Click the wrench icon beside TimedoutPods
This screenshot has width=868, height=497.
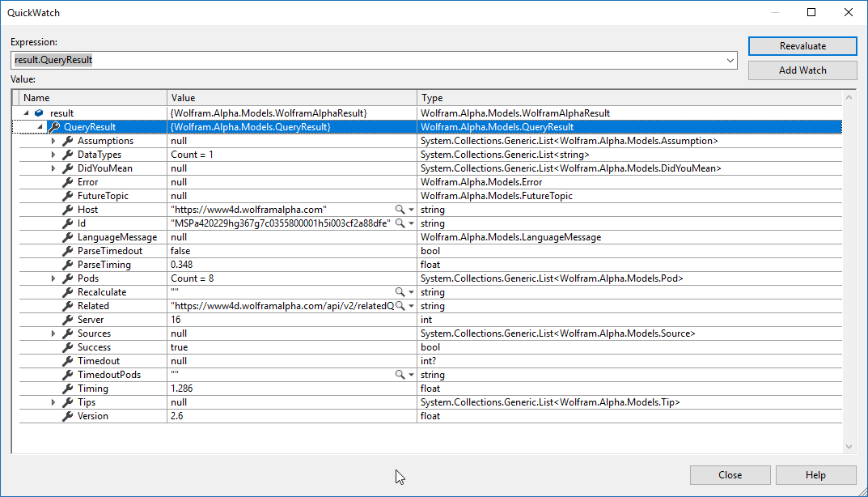pyautogui.click(x=67, y=375)
